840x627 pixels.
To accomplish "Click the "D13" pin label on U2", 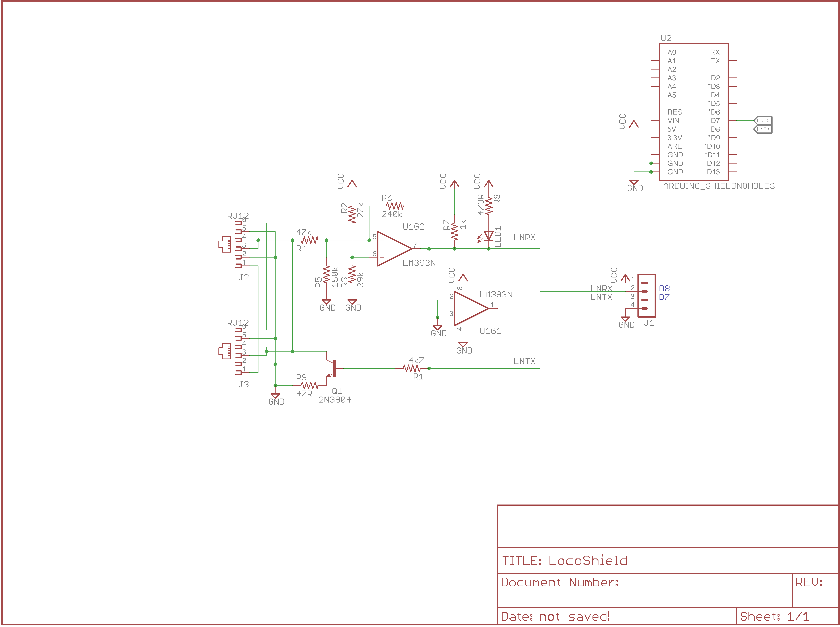I will tap(713, 172).
